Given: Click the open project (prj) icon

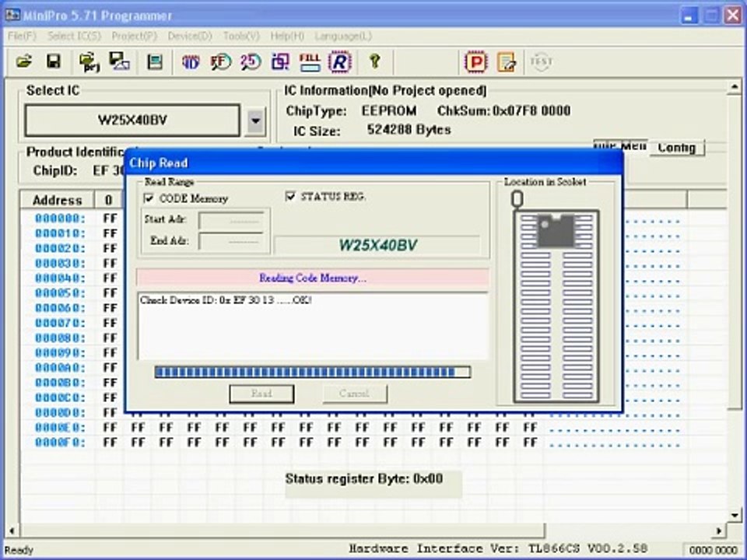Looking at the screenshot, I should pyautogui.click(x=89, y=62).
